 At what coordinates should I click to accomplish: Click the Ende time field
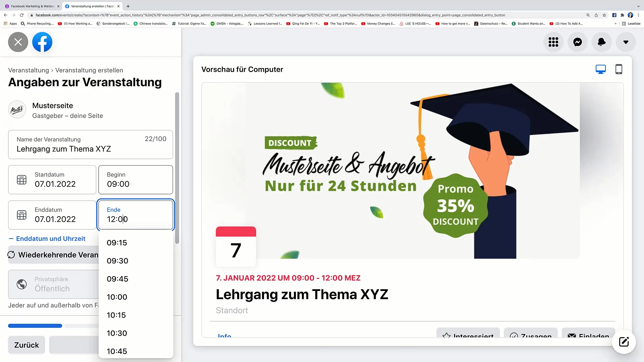[136, 215]
